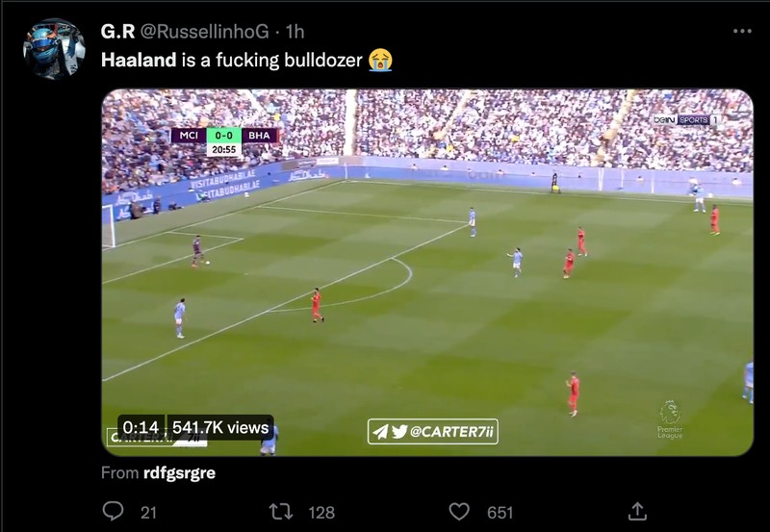
Task: Click the beIN SPORTS logo in video
Action: (686, 119)
